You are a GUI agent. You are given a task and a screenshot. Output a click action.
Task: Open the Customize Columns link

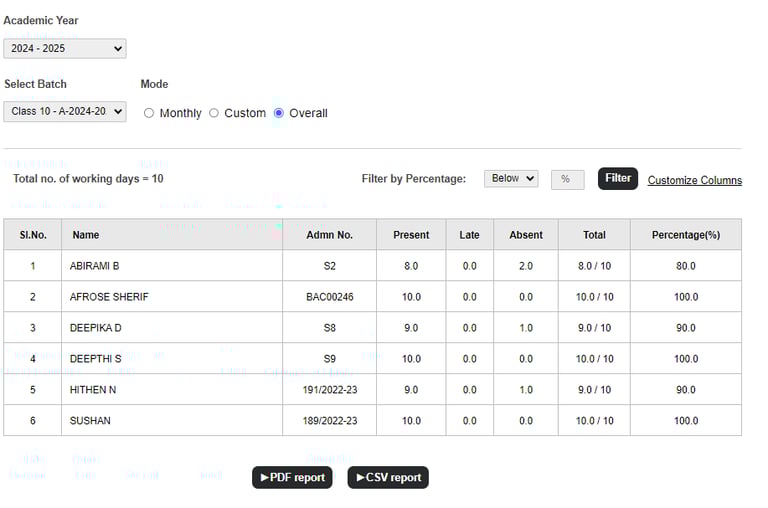coord(694,180)
